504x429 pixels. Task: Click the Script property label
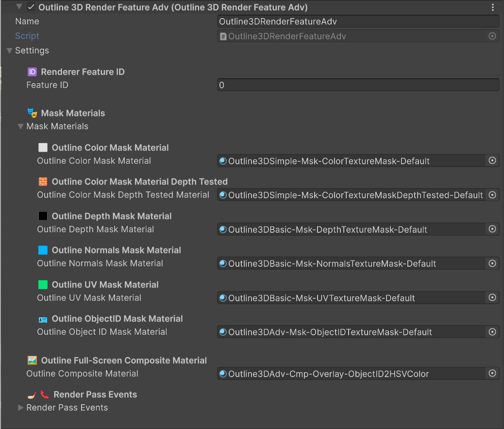click(x=27, y=36)
